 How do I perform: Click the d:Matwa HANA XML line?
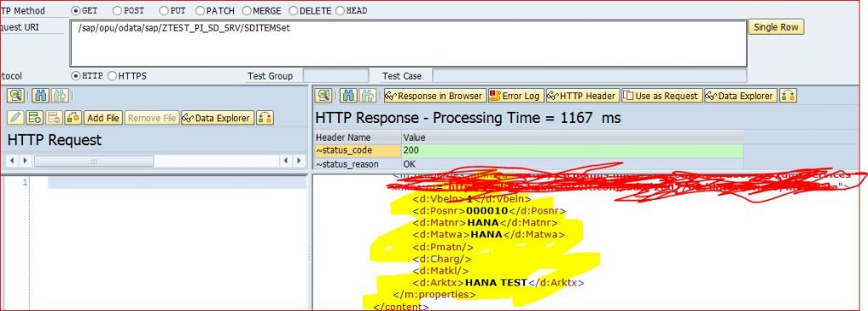(488, 235)
